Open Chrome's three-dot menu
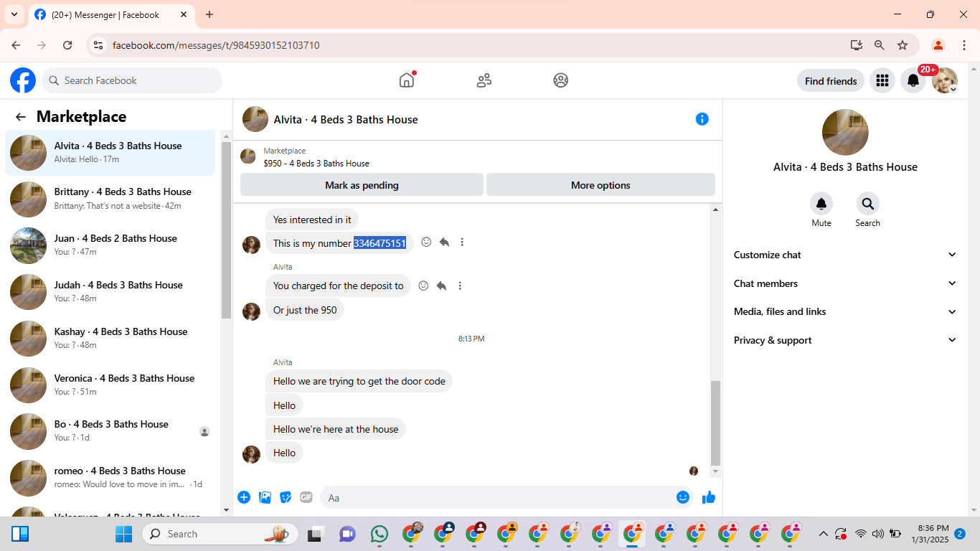The width and height of the screenshot is (980, 551). coord(964,45)
